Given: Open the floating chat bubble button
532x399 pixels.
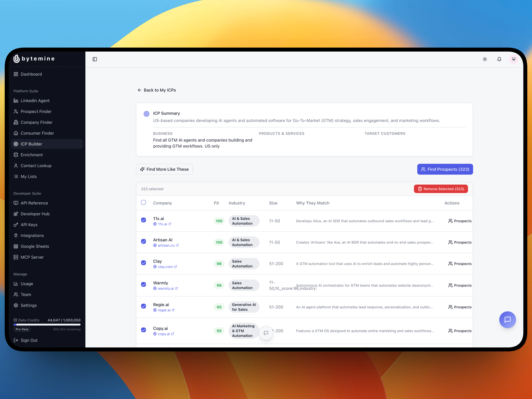Looking at the screenshot, I should click(x=507, y=320).
